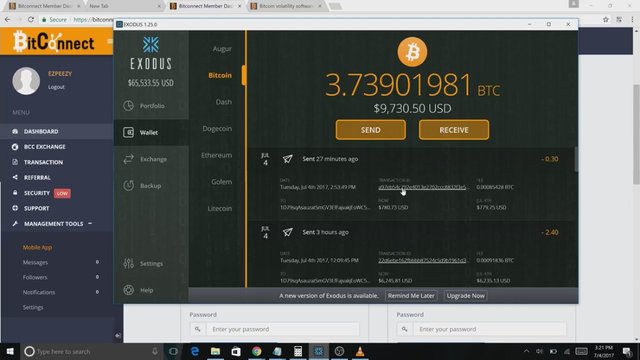
Task: Switch to the Bitcoin volatility software tab
Action: click(x=286, y=6)
